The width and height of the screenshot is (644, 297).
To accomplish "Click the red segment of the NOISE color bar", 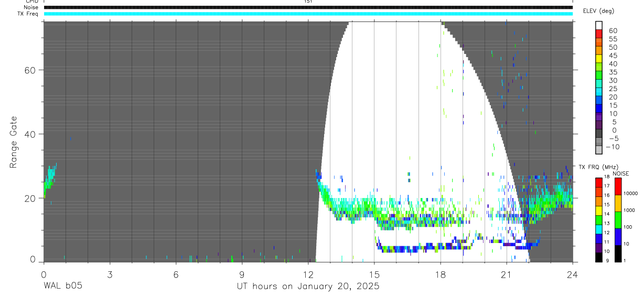I will pos(618,186).
